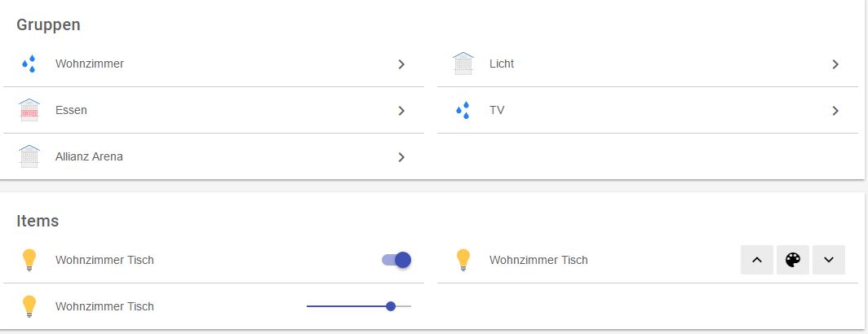Click the Wohnzimmer Tisch dimmer slider handle

coord(391,306)
